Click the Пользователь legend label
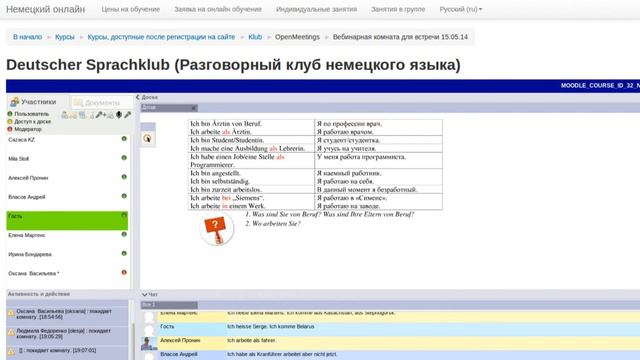 pos(31,114)
